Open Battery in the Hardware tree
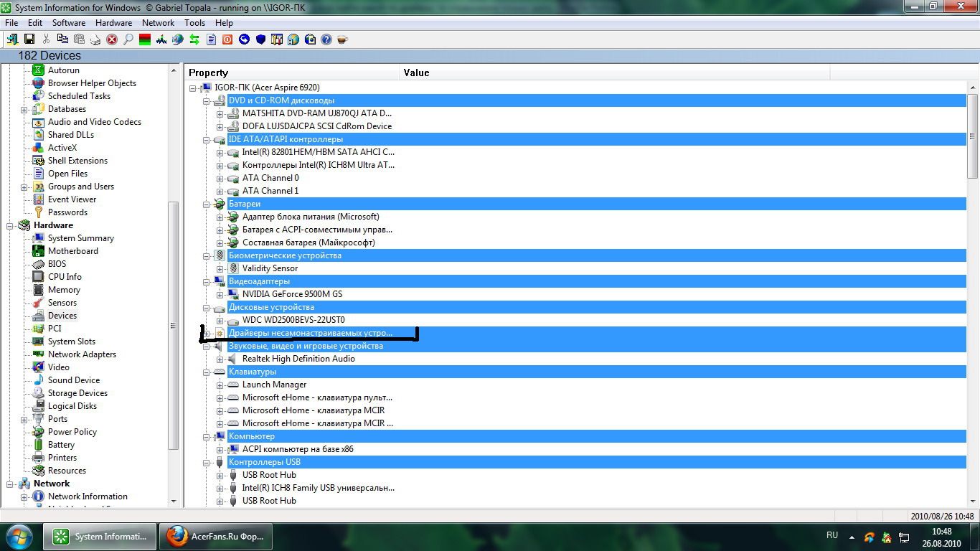 [61, 445]
